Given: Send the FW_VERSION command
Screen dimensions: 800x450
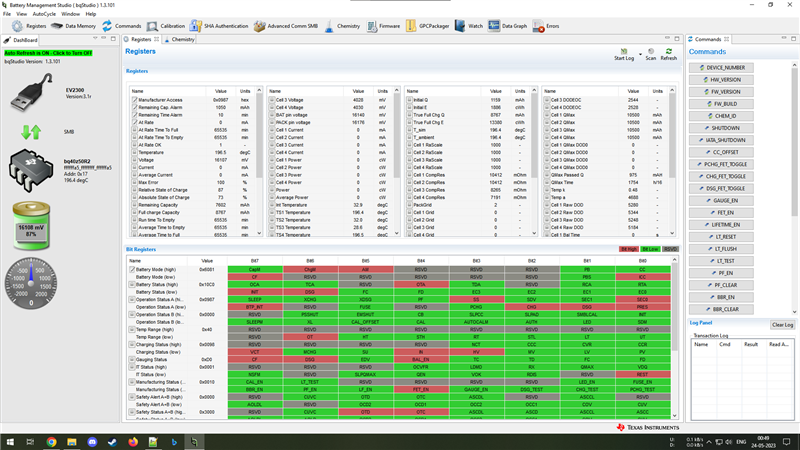Looking at the screenshot, I should click(x=721, y=92).
